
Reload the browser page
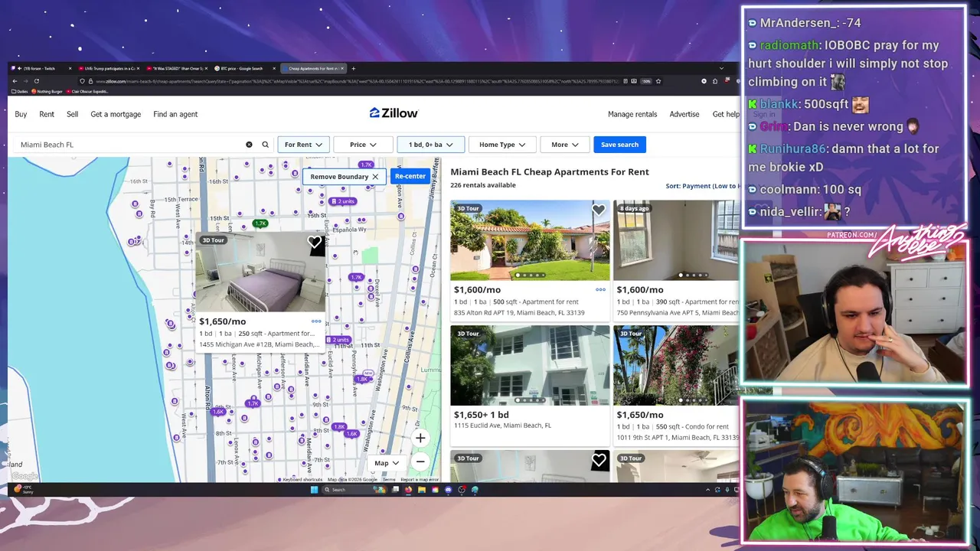[x=36, y=81]
